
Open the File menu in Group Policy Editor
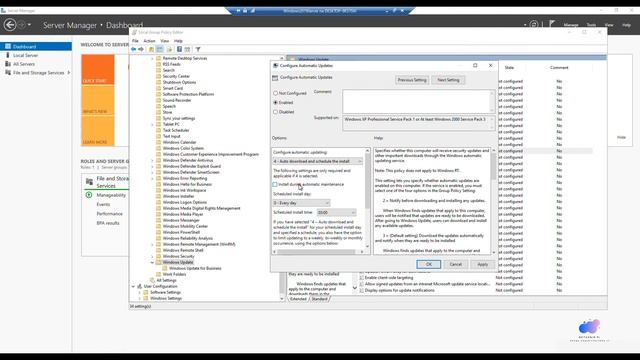point(135,41)
